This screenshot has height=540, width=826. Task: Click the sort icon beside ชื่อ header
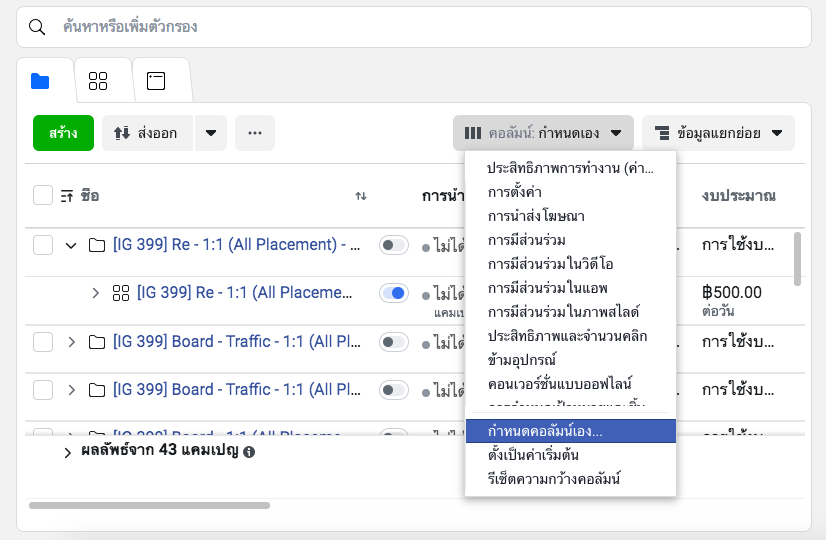pos(67,196)
